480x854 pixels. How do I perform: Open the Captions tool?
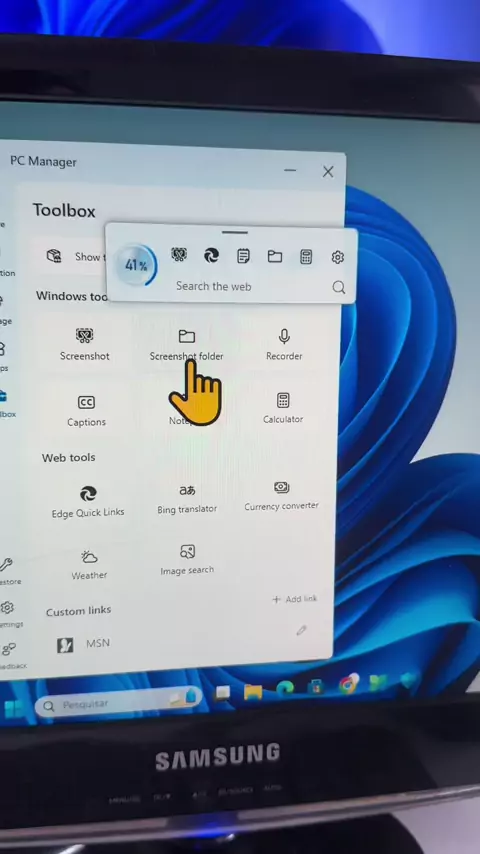[86, 411]
